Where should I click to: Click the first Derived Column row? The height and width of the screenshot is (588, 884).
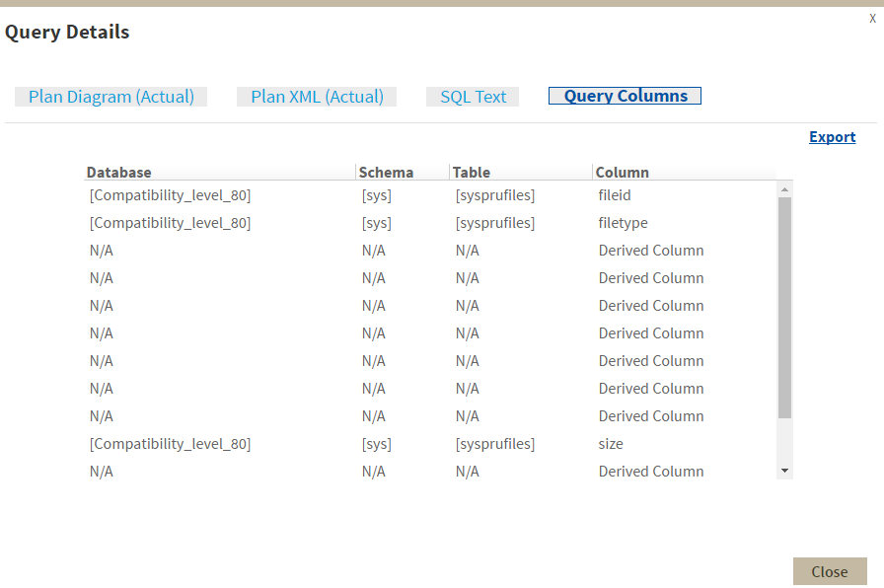pos(650,251)
